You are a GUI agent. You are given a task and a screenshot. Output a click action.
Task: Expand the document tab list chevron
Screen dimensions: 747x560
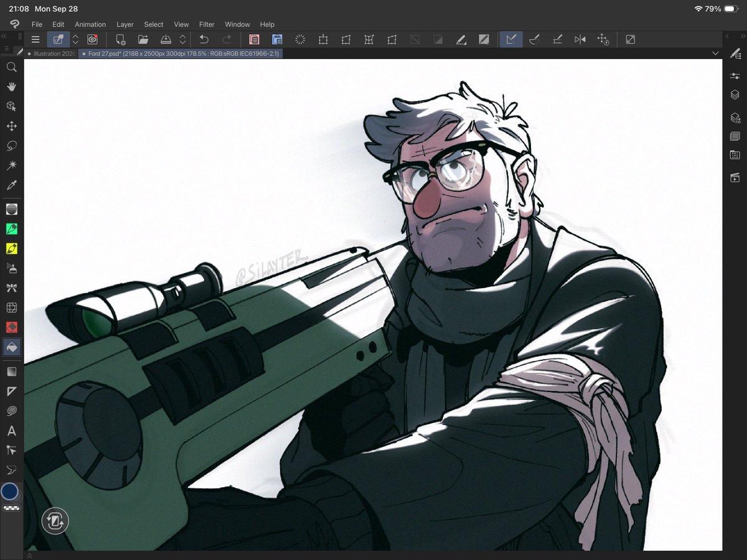point(715,54)
